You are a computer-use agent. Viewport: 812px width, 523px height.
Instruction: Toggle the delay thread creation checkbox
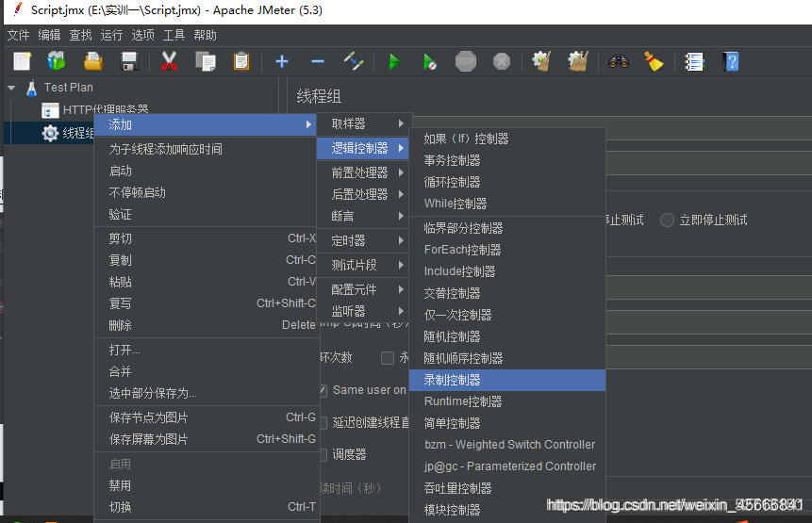pos(323,423)
